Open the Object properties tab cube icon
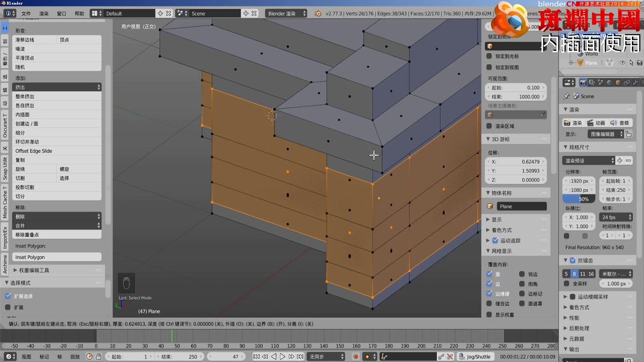Viewport: 644px width, 362px height. point(618,82)
